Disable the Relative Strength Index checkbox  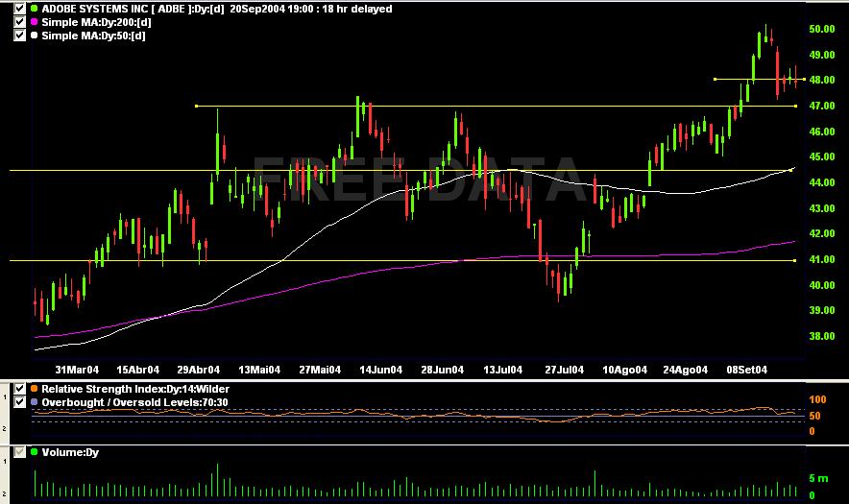pyautogui.click(x=19, y=389)
